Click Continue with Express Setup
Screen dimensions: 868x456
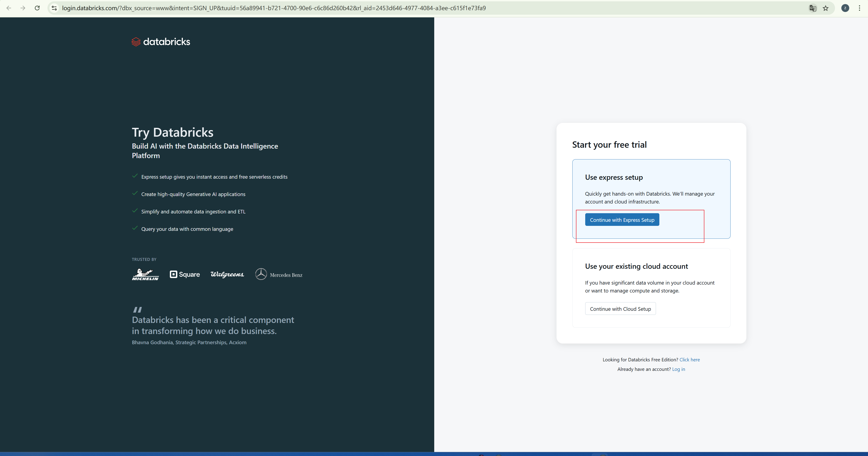(x=622, y=220)
